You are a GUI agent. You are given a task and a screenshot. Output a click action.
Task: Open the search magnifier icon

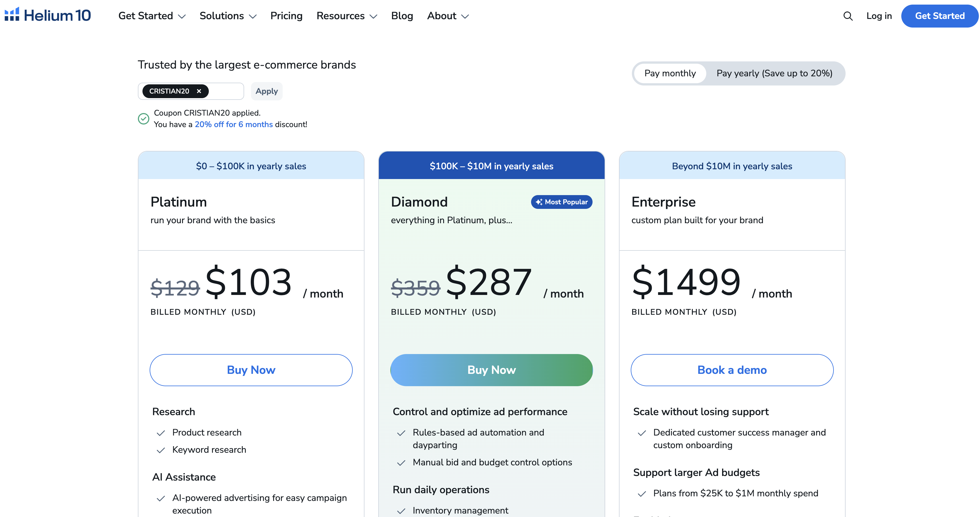pos(848,16)
